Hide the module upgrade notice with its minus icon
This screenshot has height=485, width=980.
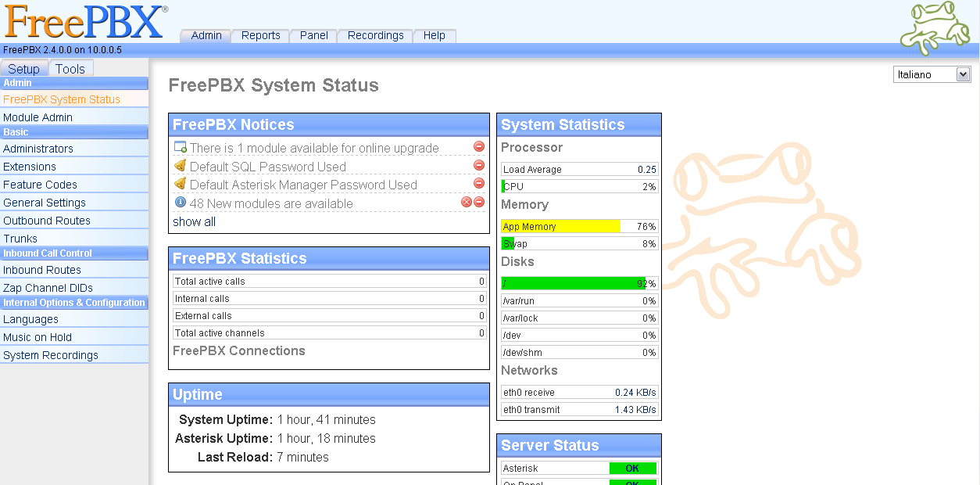click(479, 146)
